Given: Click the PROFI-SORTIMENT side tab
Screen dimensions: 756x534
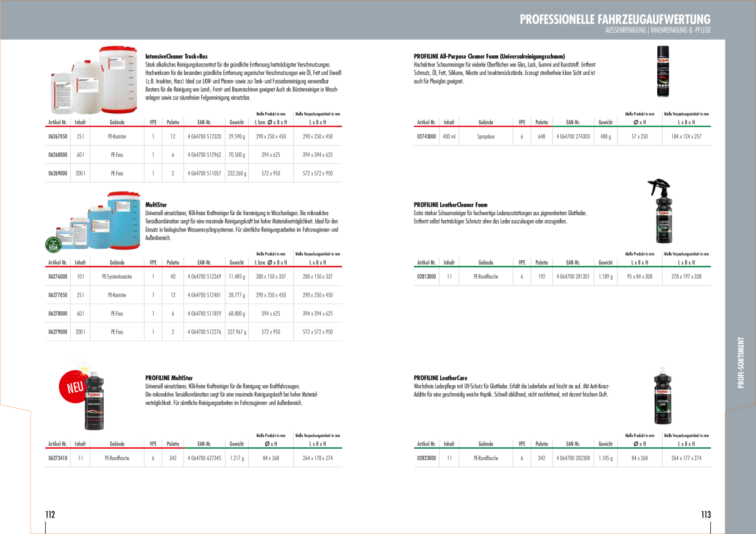Looking at the screenshot, I should click(x=741, y=362).
